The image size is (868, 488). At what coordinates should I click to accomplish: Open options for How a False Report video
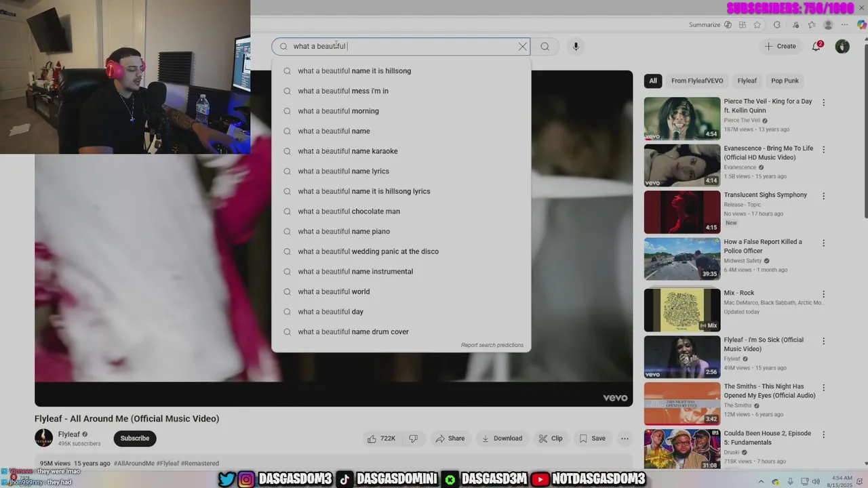(x=824, y=243)
